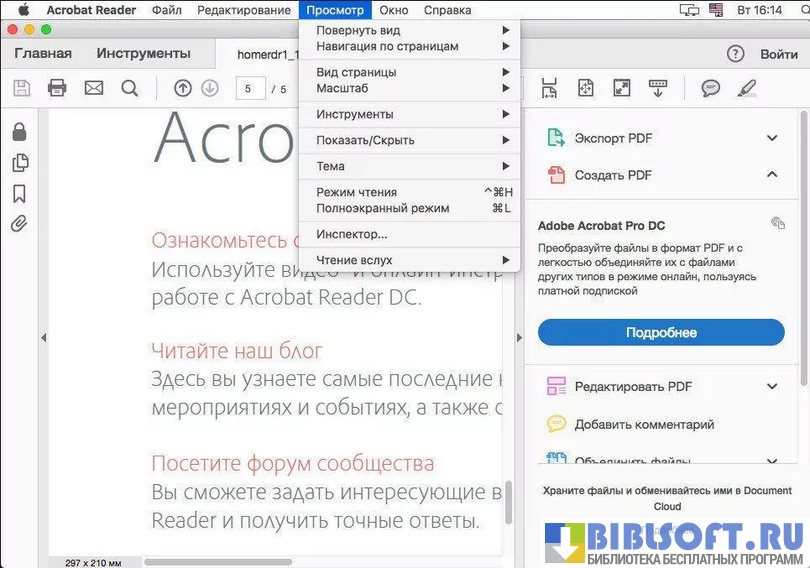
Task: Click the print icon in toolbar
Action: pyautogui.click(x=57, y=88)
